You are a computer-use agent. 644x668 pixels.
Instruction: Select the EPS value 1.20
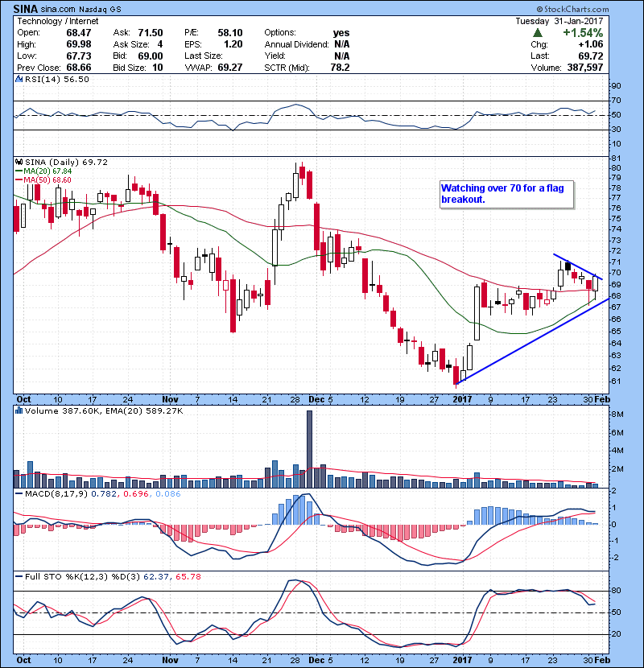[x=233, y=45]
